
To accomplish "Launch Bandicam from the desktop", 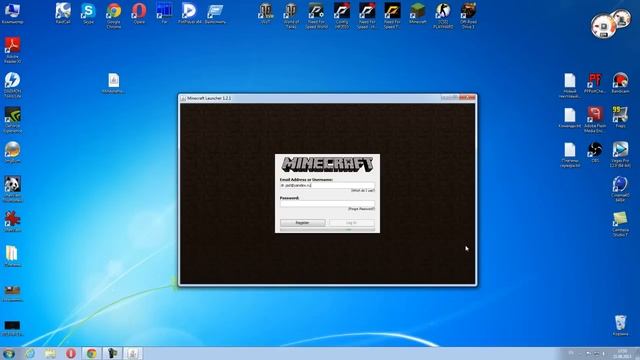I will pos(620,83).
